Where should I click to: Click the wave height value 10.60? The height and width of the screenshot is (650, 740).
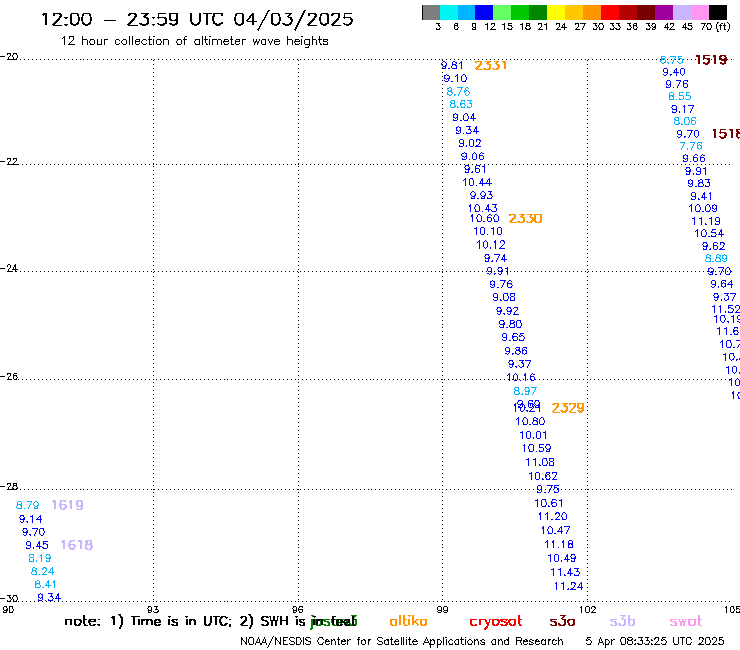point(485,219)
